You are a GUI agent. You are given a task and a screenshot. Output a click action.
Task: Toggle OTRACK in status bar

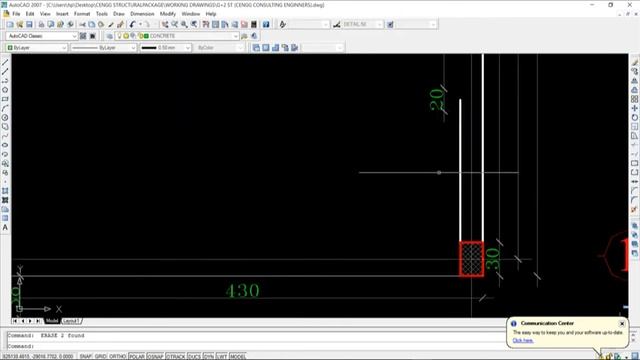click(176, 356)
